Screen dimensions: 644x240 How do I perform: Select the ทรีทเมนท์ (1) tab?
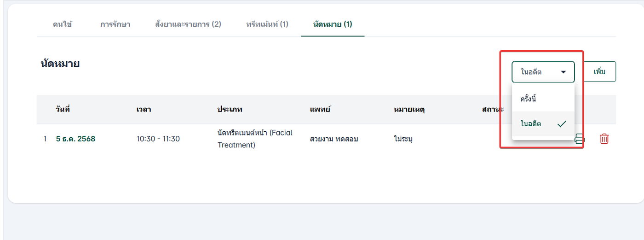click(267, 24)
